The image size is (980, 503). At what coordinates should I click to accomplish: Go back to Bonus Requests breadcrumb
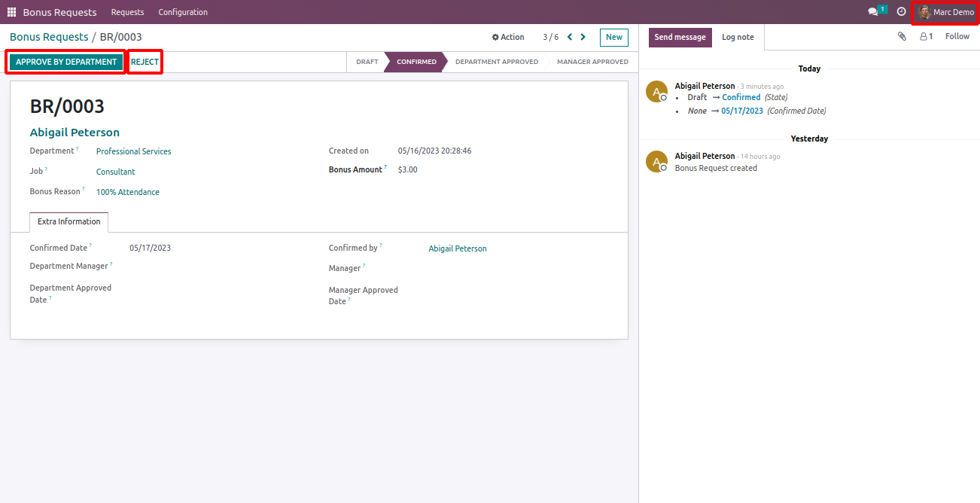[x=49, y=37]
